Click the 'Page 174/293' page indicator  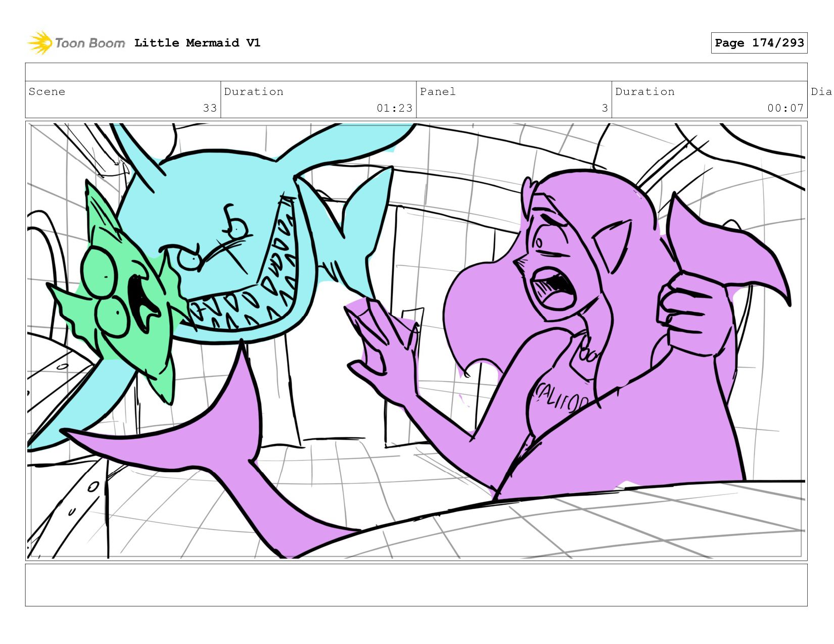point(759,43)
